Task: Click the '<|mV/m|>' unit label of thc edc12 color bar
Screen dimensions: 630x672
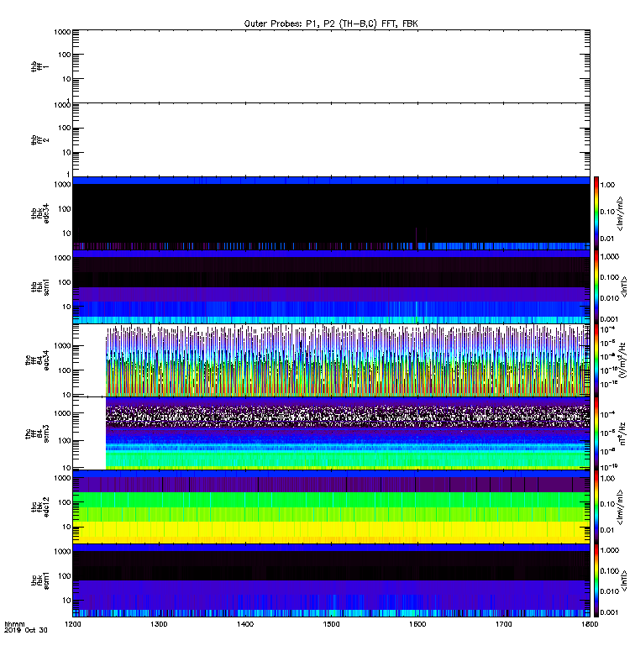Action: [x=620, y=507]
